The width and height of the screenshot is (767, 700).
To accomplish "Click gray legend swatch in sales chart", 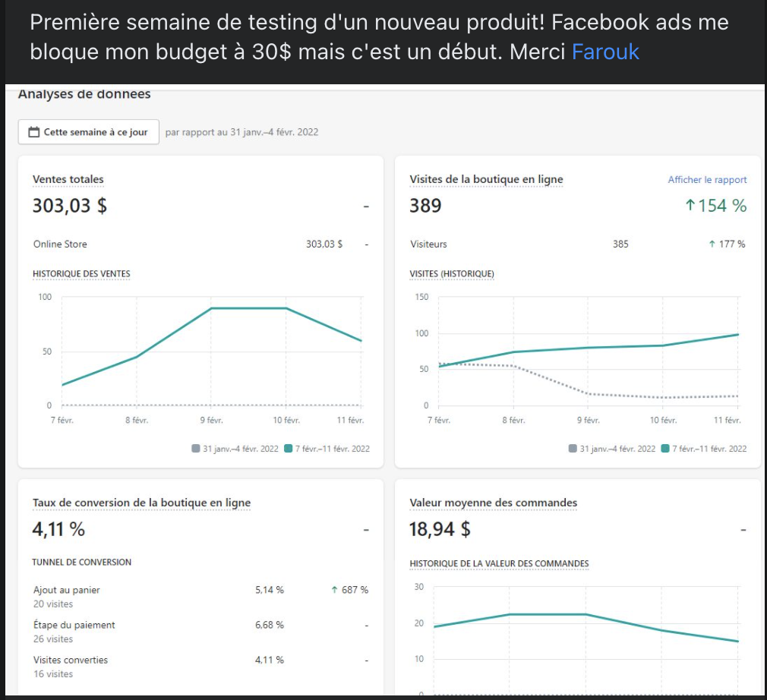I will coord(197,449).
